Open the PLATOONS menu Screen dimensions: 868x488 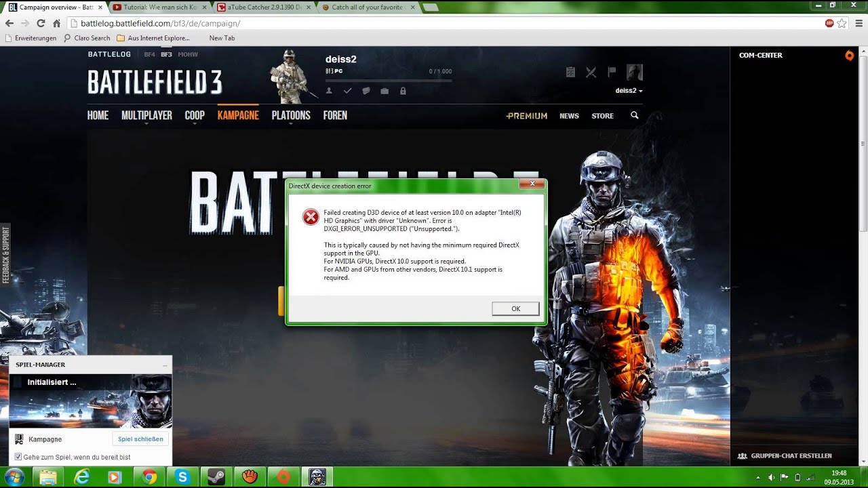pos(291,115)
